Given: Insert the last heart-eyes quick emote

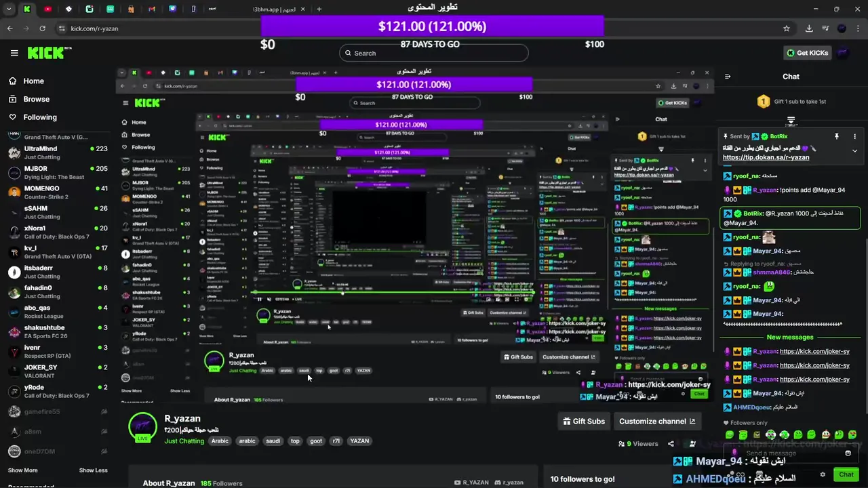Looking at the screenshot, I should (852, 434).
